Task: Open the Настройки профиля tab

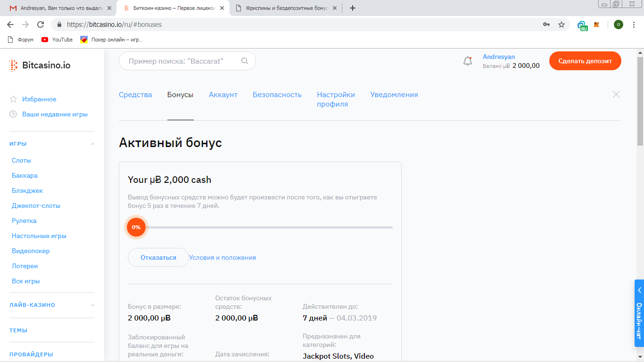Action: pyautogui.click(x=336, y=99)
